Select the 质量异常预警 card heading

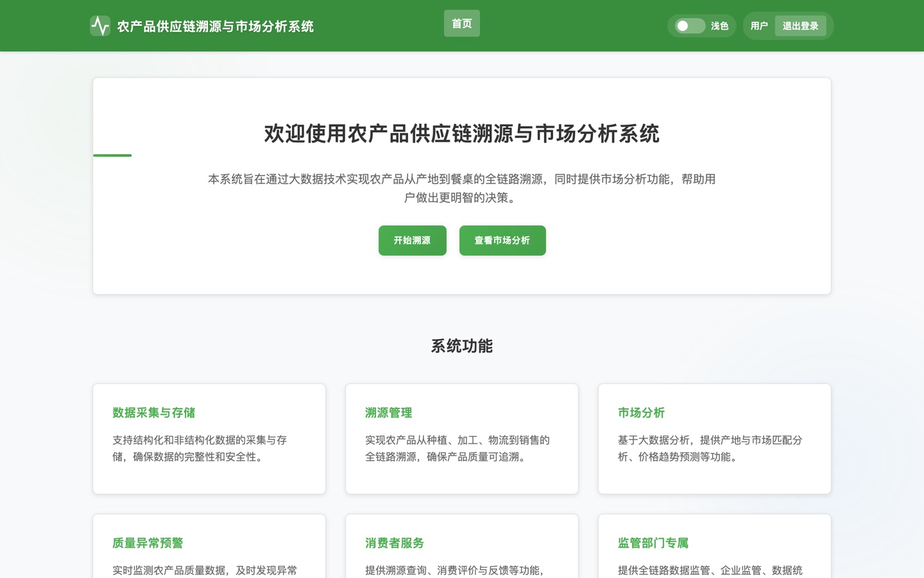click(x=148, y=543)
